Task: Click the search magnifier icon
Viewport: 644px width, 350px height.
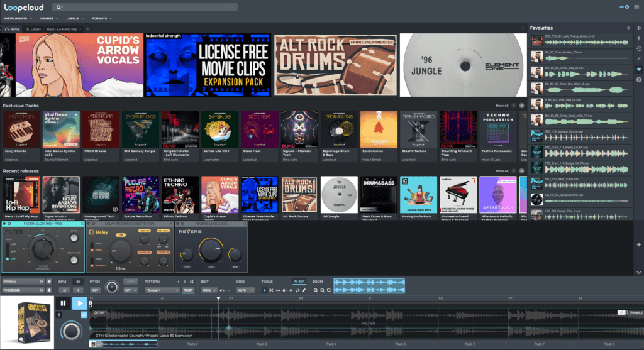Action: coord(58,7)
